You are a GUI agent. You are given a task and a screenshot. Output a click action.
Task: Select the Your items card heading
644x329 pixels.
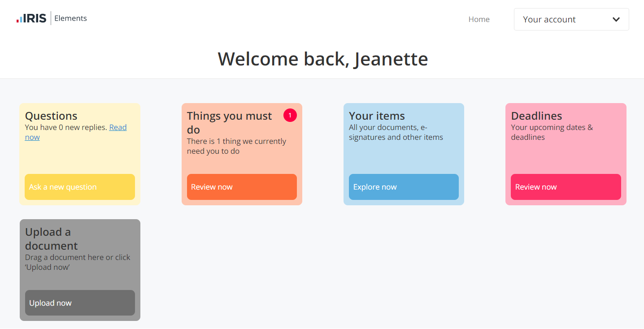point(377,116)
